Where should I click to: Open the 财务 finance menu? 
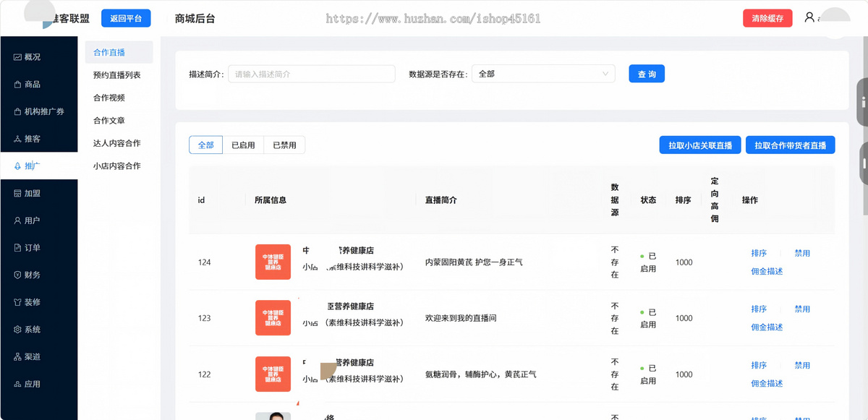pos(38,275)
